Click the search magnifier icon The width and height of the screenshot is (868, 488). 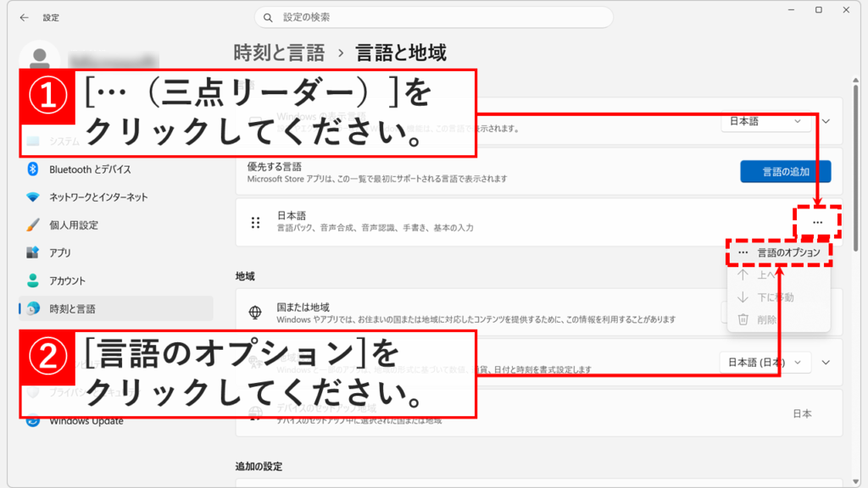coord(268,18)
